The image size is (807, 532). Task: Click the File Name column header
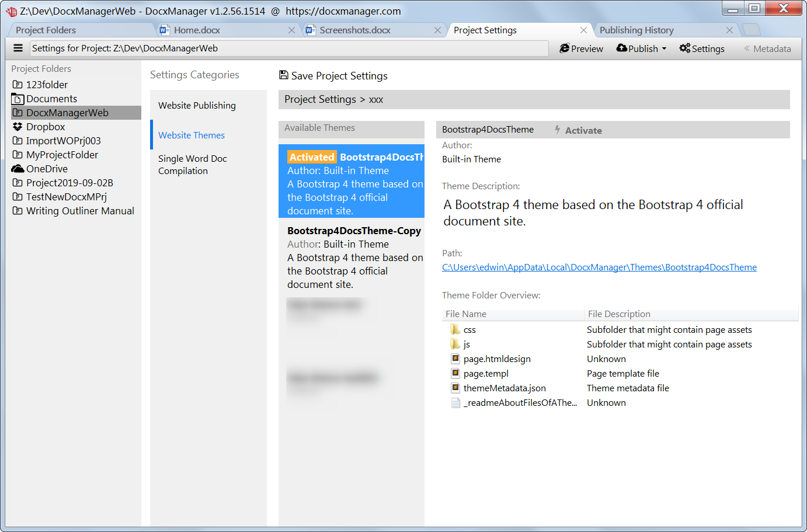(513, 314)
